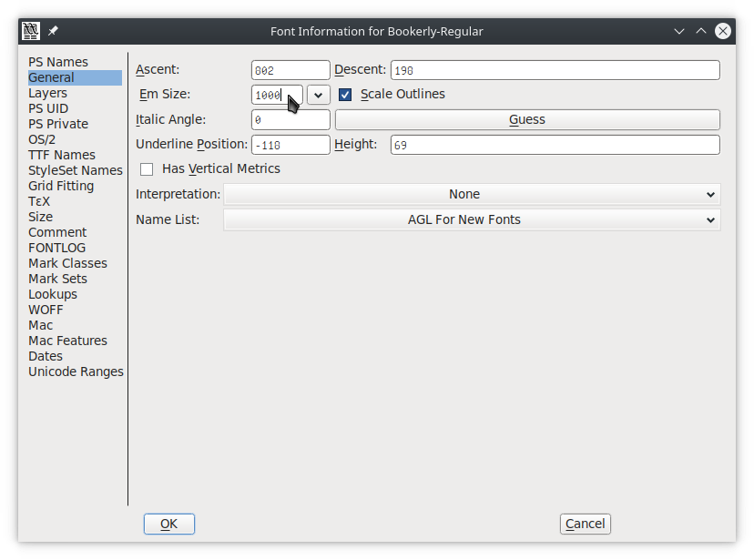Focus the Em Size text field
The height and width of the screenshot is (560, 754).
coord(277,95)
